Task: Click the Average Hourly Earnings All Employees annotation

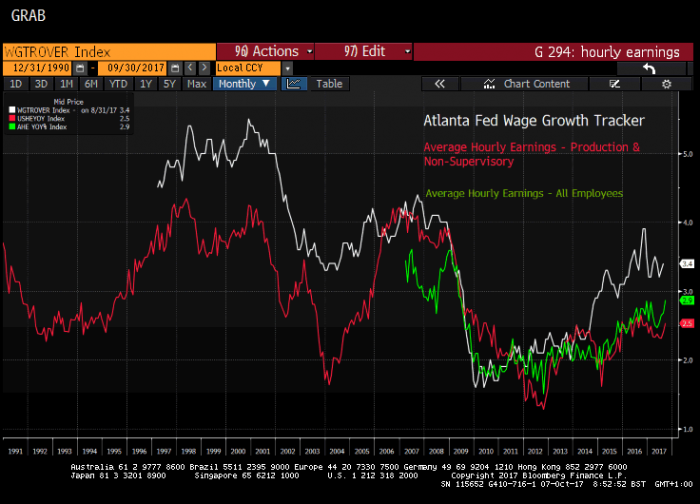Action: tap(524, 193)
